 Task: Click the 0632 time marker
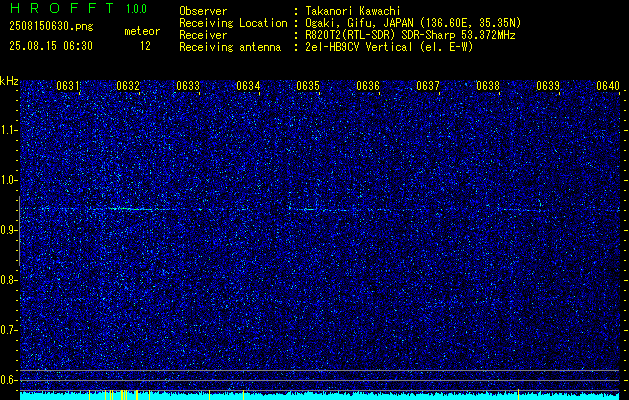pos(128,86)
